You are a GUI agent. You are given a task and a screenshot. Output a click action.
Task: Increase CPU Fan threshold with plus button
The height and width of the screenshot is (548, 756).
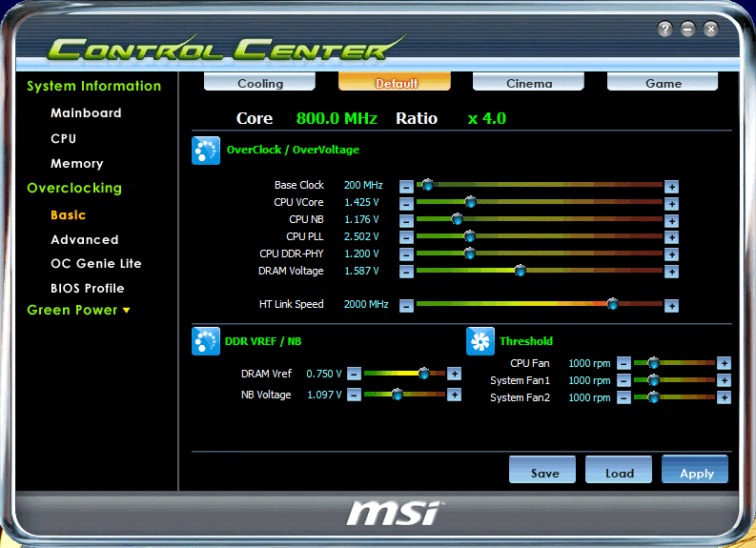[x=724, y=363]
